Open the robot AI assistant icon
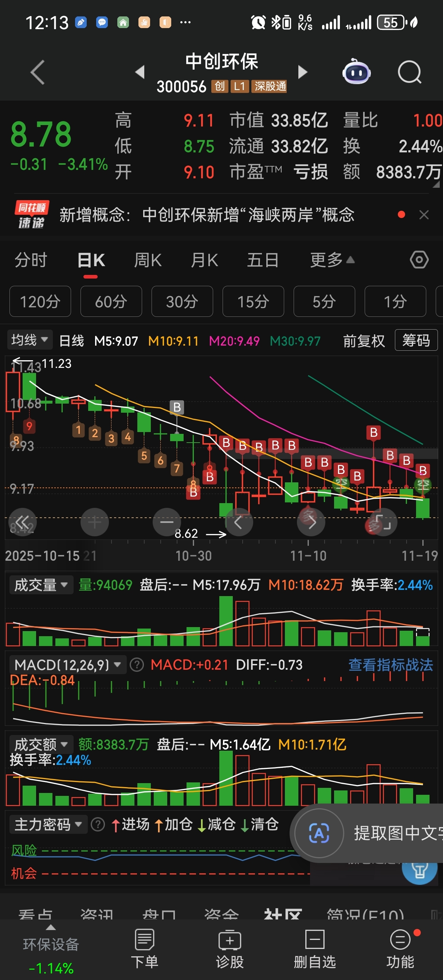Viewport: 443px width, 980px height. [356, 71]
